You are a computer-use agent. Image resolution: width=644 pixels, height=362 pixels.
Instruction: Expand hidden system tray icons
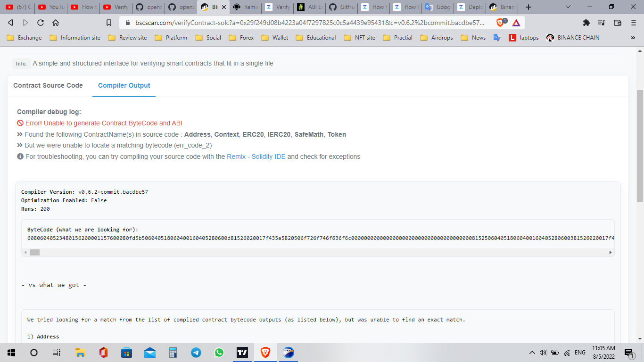coord(532,352)
